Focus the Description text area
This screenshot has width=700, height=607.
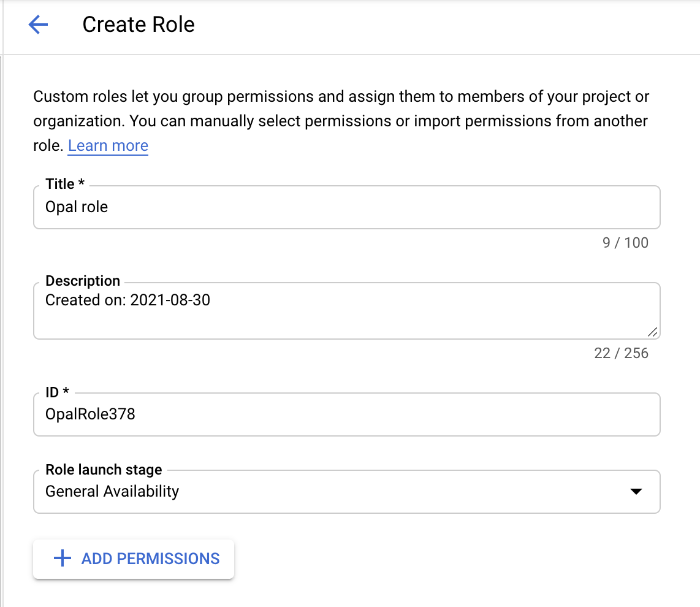click(346, 316)
